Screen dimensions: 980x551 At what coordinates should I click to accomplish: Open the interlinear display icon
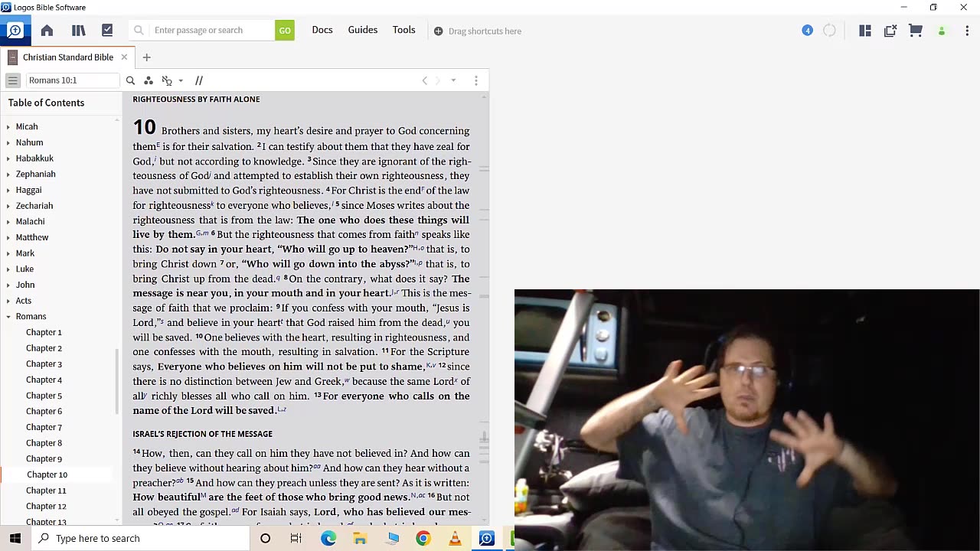(167, 80)
